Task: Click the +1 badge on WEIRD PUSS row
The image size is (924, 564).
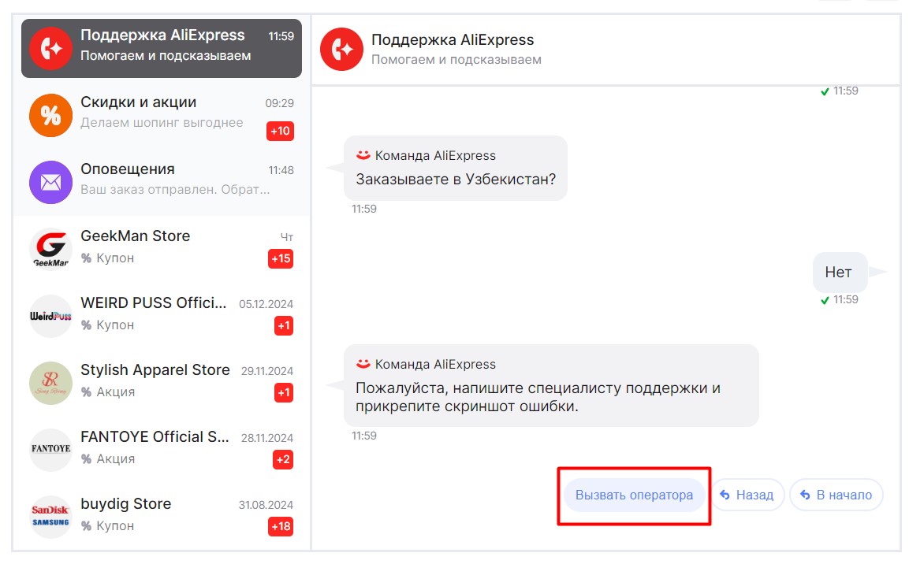Action: [x=284, y=325]
